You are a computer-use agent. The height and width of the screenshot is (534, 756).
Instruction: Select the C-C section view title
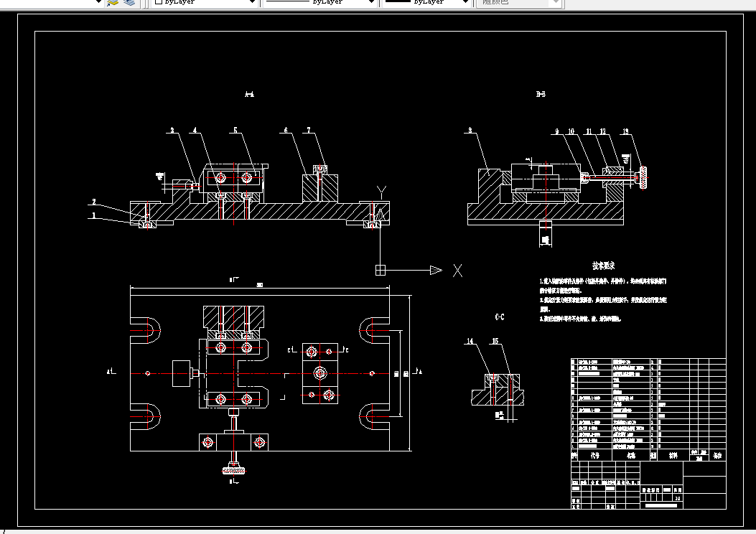(500, 317)
